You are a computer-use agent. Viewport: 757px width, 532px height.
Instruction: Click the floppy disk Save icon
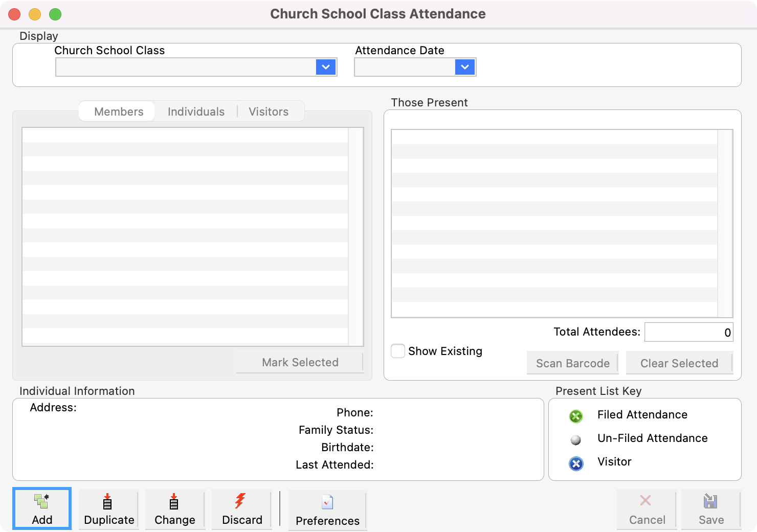[710, 502]
